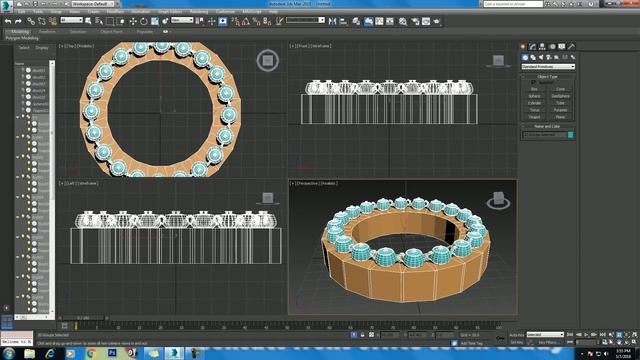Open Google Chrome from the taskbar
This screenshot has width=640, height=360.
91,353
